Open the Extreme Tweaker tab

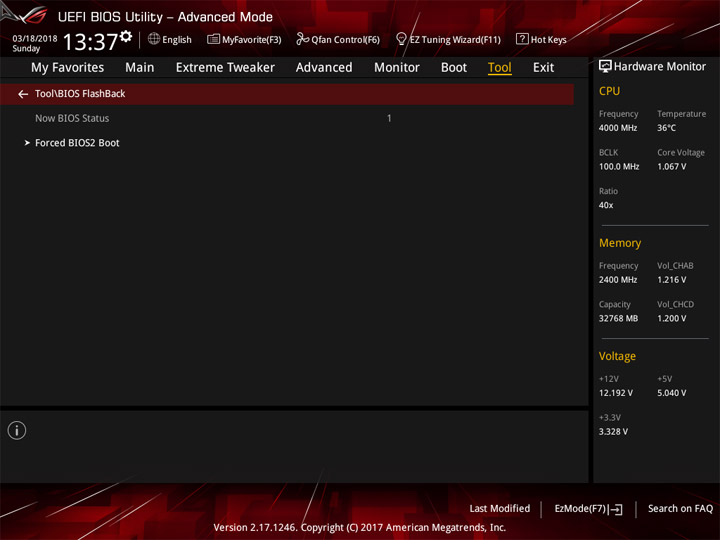(x=225, y=68)
